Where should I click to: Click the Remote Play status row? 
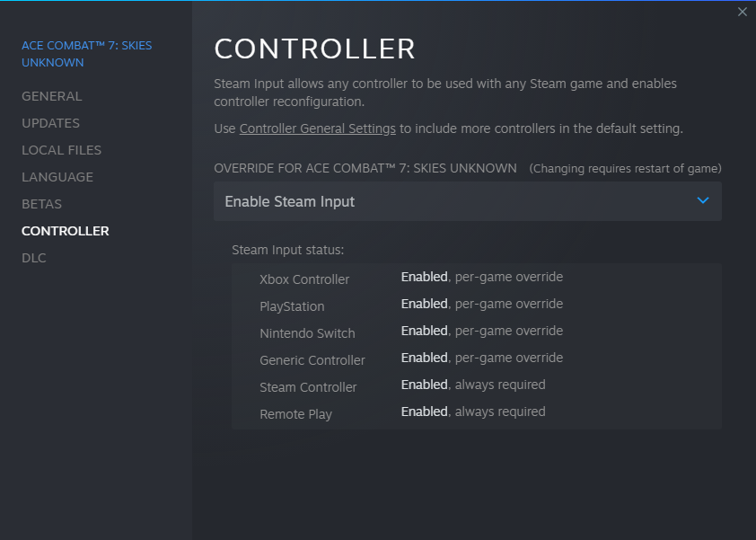tap(476, 412)
